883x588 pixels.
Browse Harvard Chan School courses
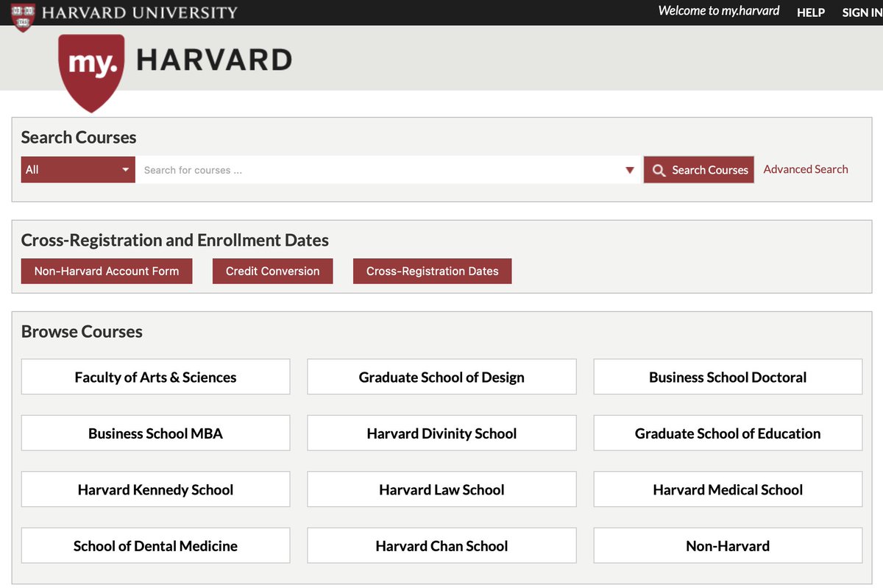click(441, 545)
